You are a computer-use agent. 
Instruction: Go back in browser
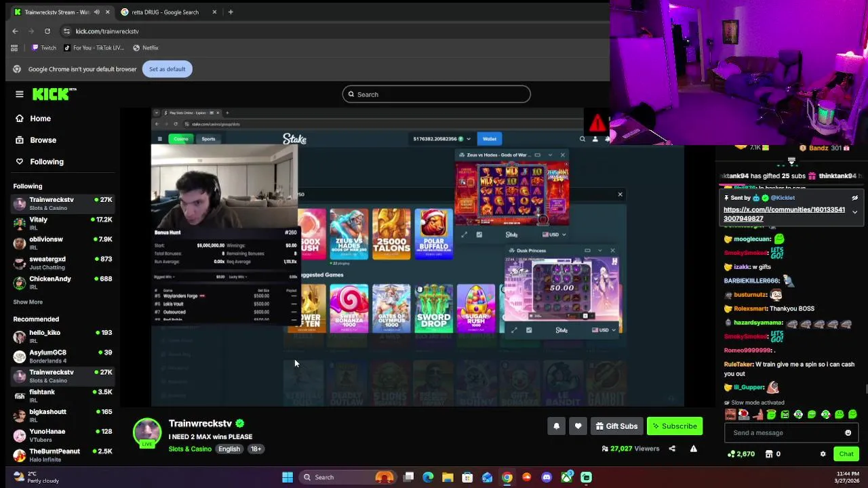coord(16,31)
